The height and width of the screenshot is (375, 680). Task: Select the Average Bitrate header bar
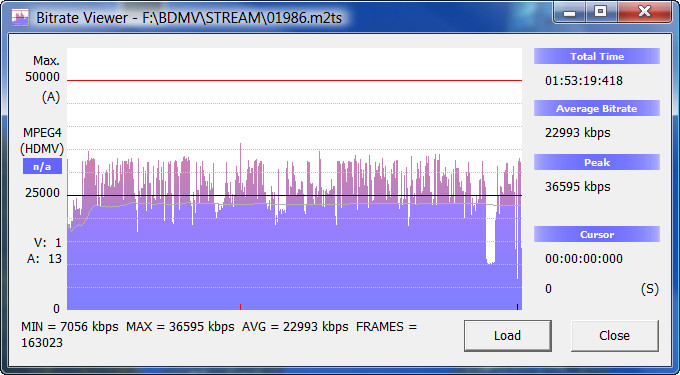coord(597,108)
